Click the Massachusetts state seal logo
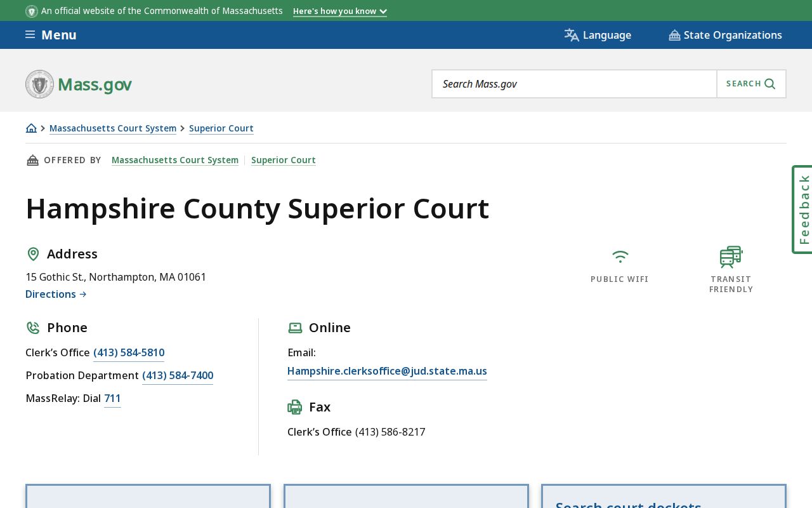The height and width of the screenshot is (508, 812). pyautogui.click(x=39, y=84)
